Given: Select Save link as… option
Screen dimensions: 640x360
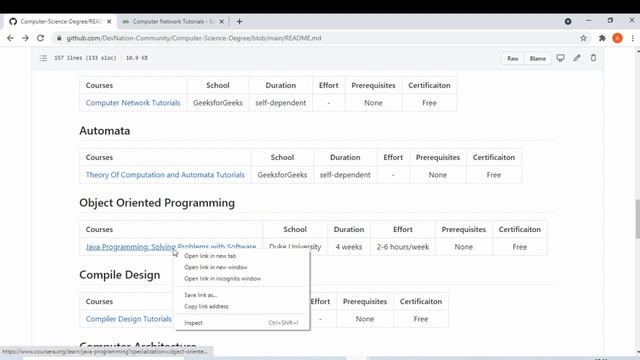Looking at the screenshot, I should [200, 295].
